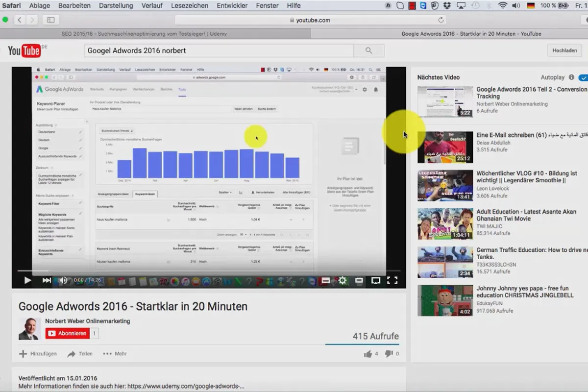Image resolution: width=588 pixels, height=392 pixels.
Task: Click the Safari address bar
Action: 310,20
